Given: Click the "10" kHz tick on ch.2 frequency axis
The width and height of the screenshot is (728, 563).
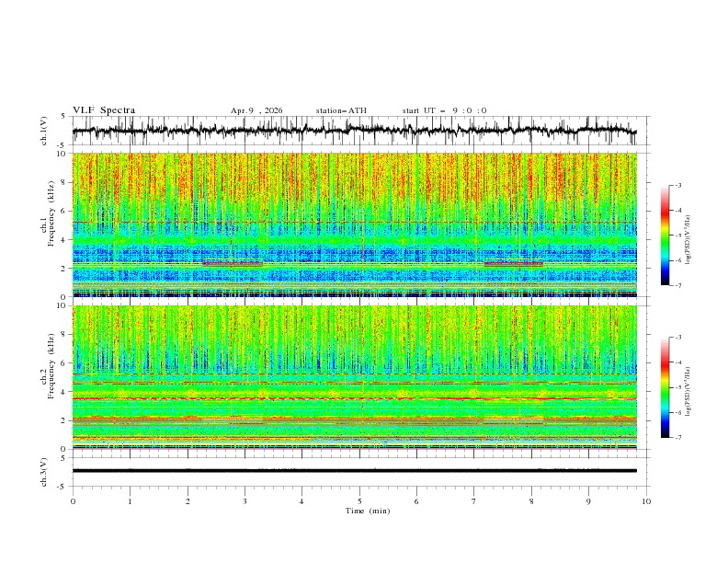Looking at the screenshot, I should (x=63, y=305).
